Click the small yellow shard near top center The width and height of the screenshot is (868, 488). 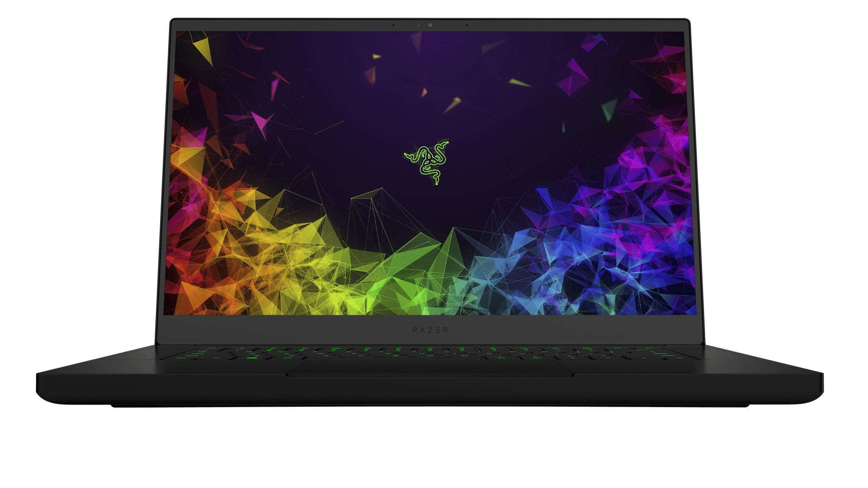(x=376, y=56)
